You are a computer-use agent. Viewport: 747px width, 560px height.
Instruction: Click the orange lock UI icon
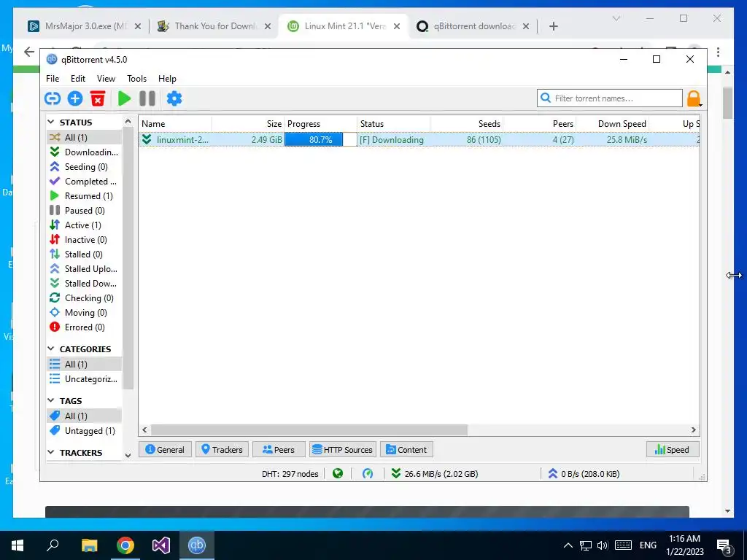694,98
